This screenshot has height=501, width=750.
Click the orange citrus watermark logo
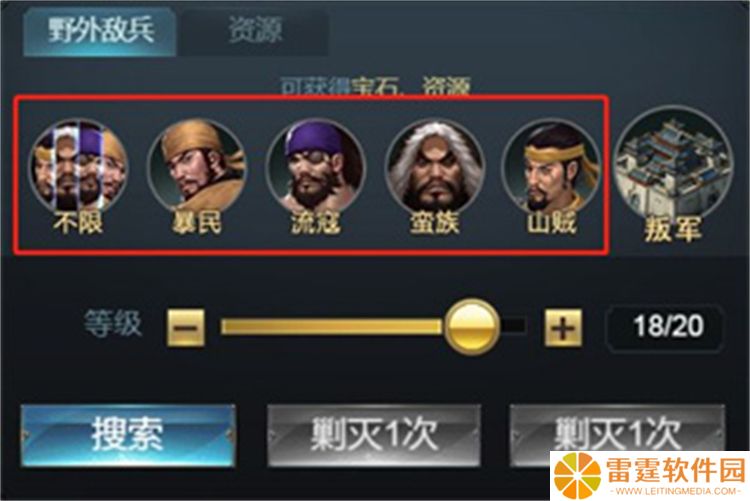[577, 476]
